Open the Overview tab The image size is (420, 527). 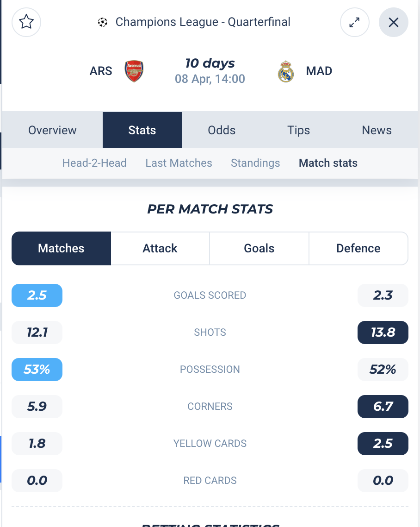52,130
